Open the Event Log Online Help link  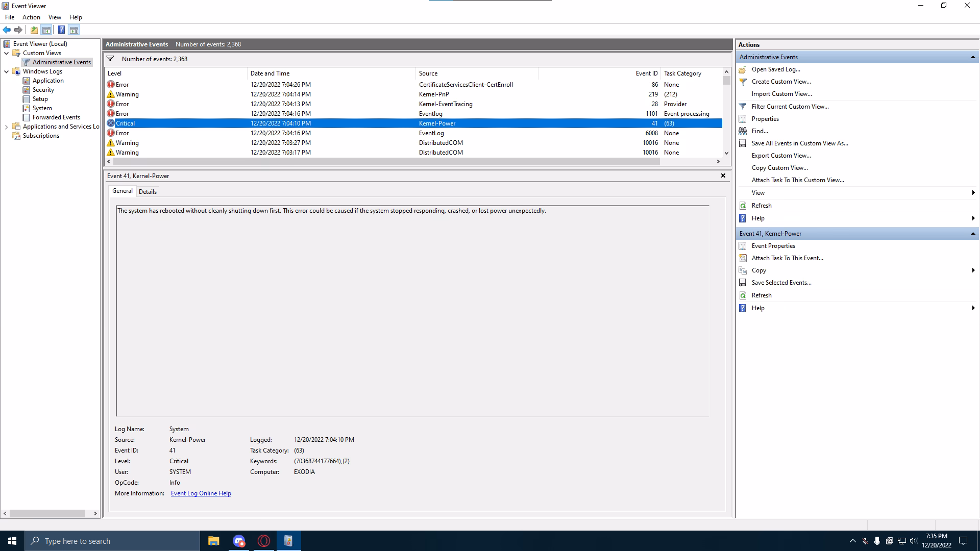(201, 493)
